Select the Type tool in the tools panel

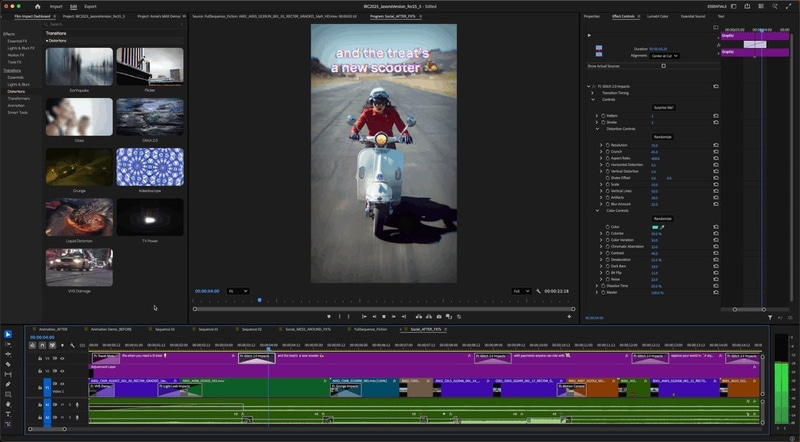point(7,414)
